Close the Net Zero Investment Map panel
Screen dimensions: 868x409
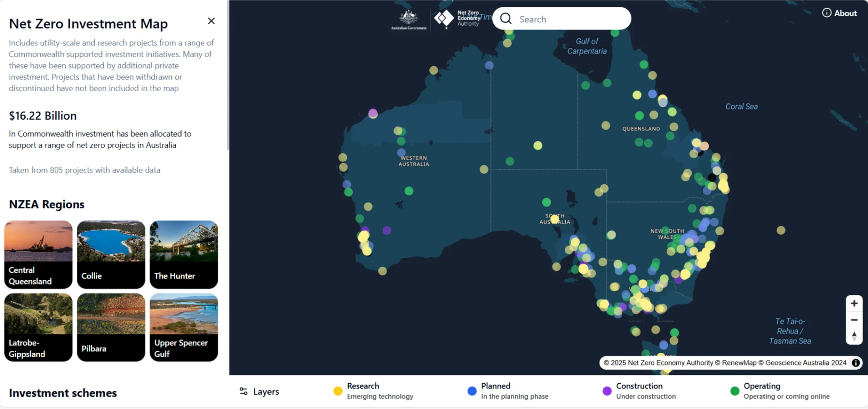click(211, 21)
